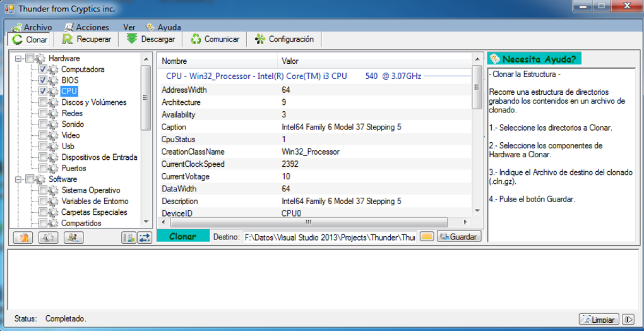Click the gear icon beside Puertos
Screen dimensions: 644x331
tap(54, 169)
